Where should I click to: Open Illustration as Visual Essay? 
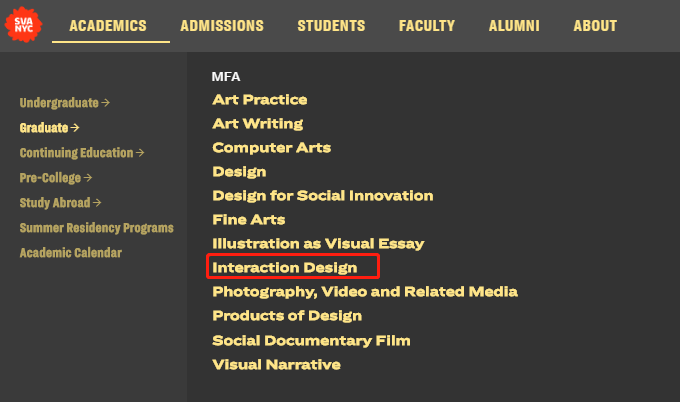[x=318, y=244]
